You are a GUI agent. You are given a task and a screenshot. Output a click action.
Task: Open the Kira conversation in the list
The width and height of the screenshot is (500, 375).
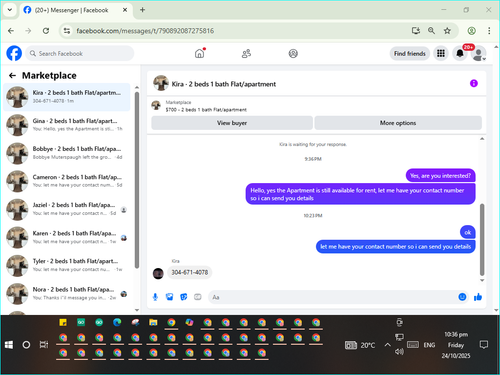coord(67,97)
